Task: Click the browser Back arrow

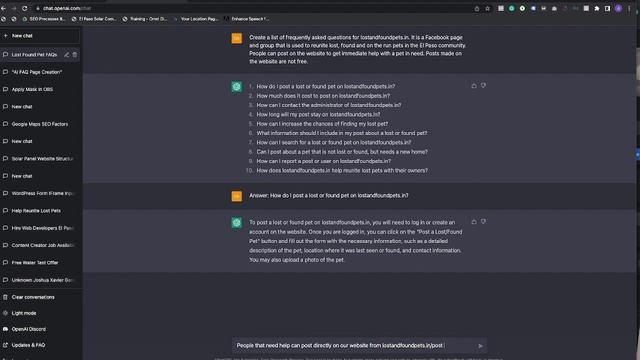Action: click(x=4, y=8)
